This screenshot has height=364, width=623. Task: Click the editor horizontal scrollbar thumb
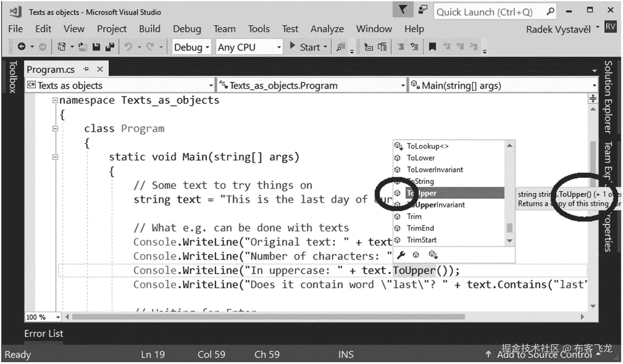tap(268, 317)
